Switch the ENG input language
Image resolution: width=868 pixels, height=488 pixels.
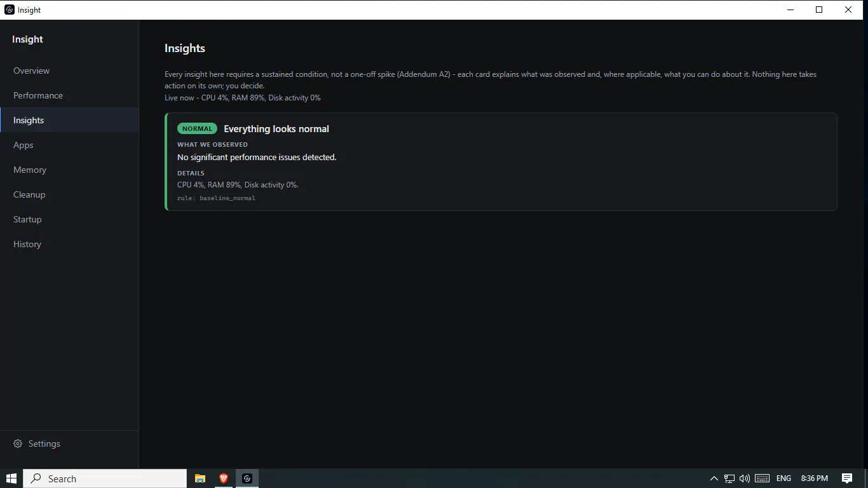pos(783,478)
